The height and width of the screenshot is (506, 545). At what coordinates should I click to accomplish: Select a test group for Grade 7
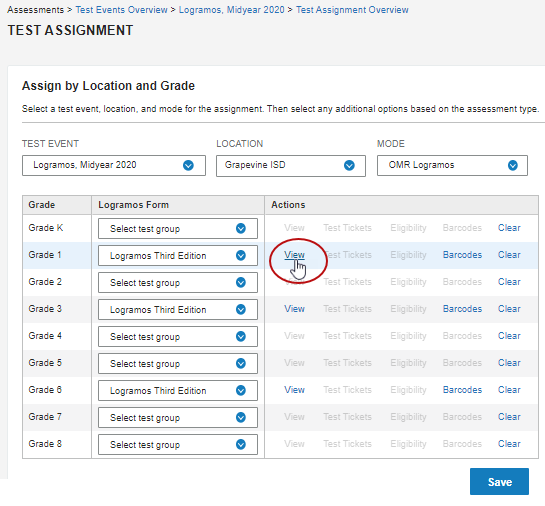pyautogui.click(x=178, y=417)
